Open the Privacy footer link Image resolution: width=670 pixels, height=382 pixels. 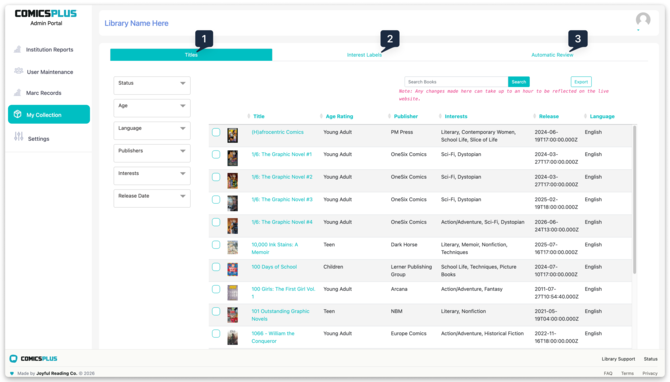[x=650, y=373]
